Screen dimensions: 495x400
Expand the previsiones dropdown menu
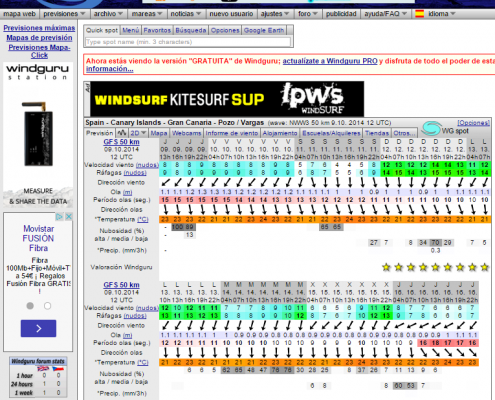(65, 14)
